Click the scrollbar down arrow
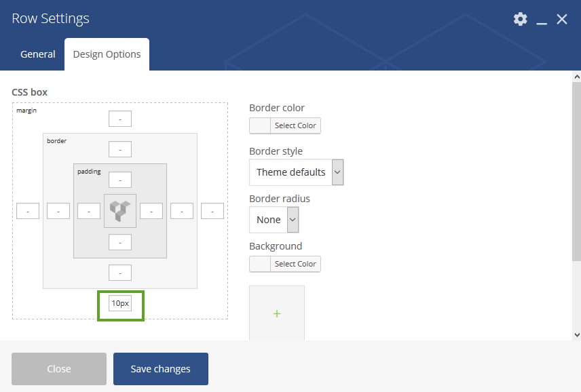This screenshot has width=581, height=392. click(577, 335)
